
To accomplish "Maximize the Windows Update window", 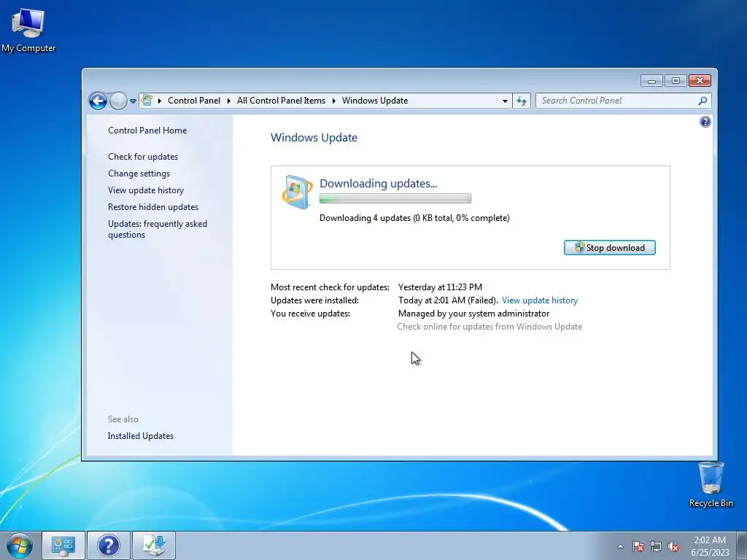I will (x=675, y=80).
